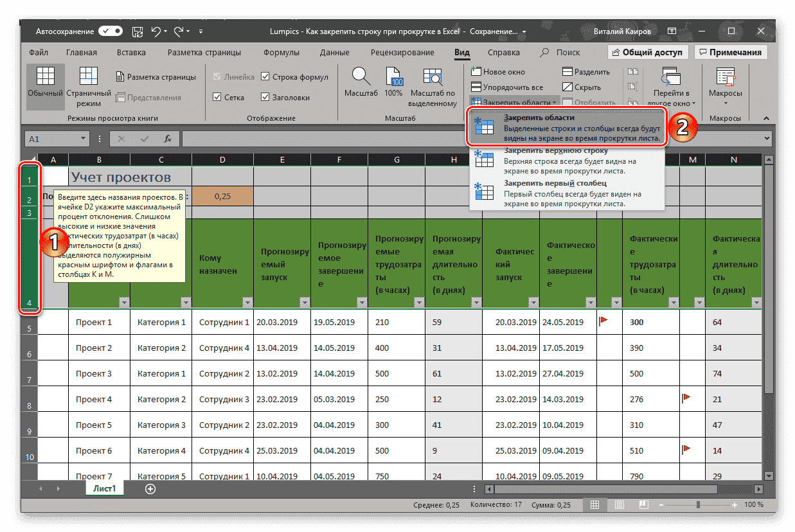Viewport: 795px width, 532px height.
Task: Switch to the Формулы ribbon tab
Action: pos(280,52)
